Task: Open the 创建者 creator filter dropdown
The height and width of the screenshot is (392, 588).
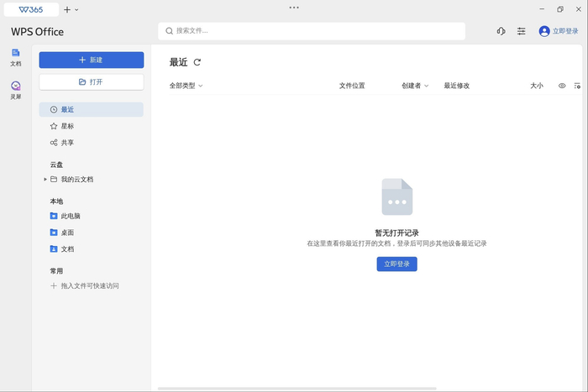Action: 415,86
